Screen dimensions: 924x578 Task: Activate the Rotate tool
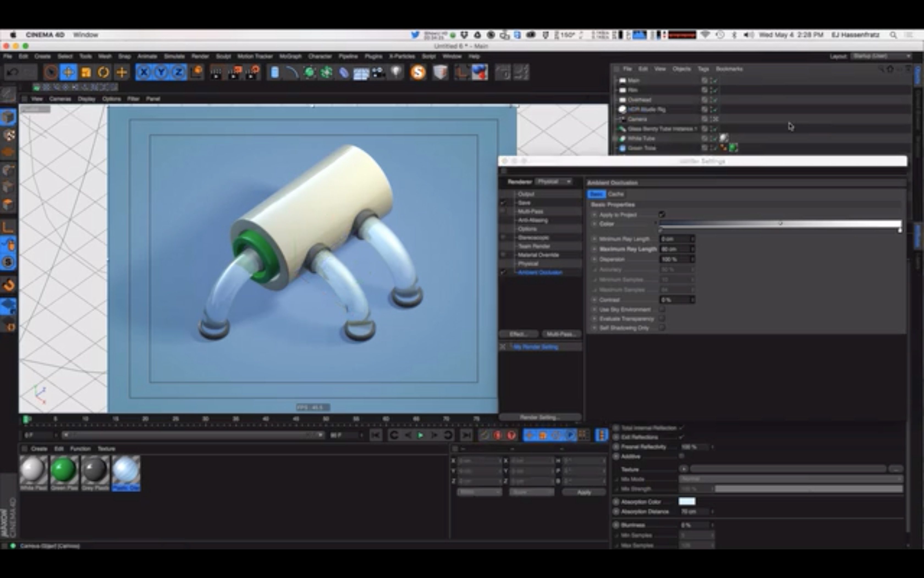pyautogui.click(x=103, y=72)
